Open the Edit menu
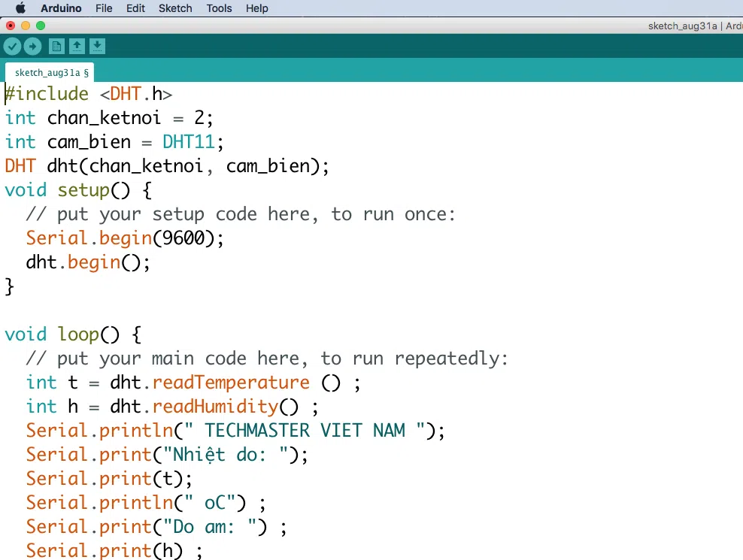The image size is (743, 560). point(135,8)
